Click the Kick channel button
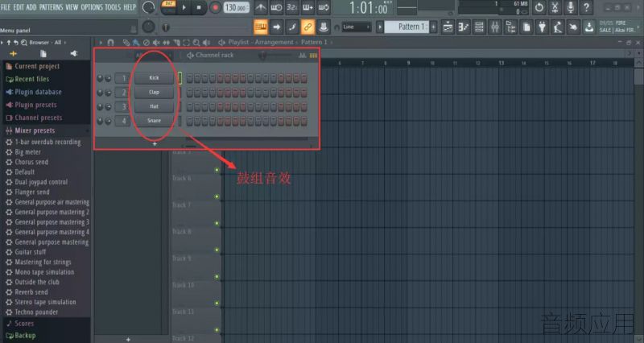Viewport: 644px width, 343px height. (x=154, y=77)
